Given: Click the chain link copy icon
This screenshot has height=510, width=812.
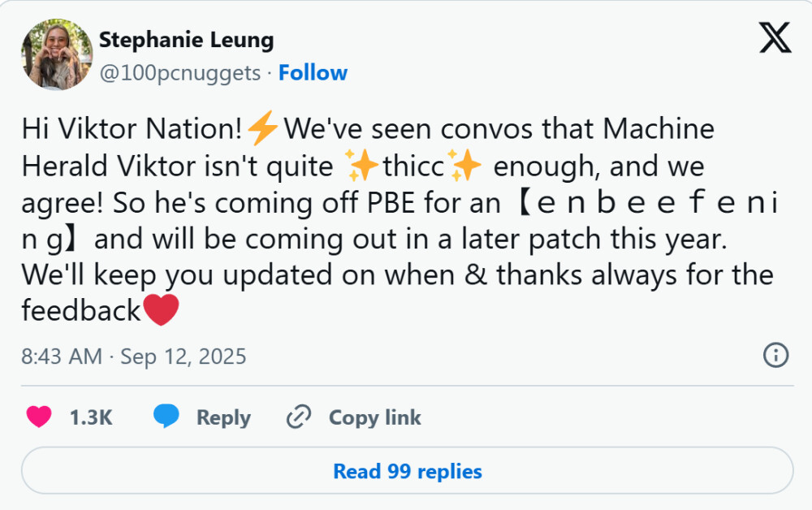Looking at the screenshot, I should 300,417.
